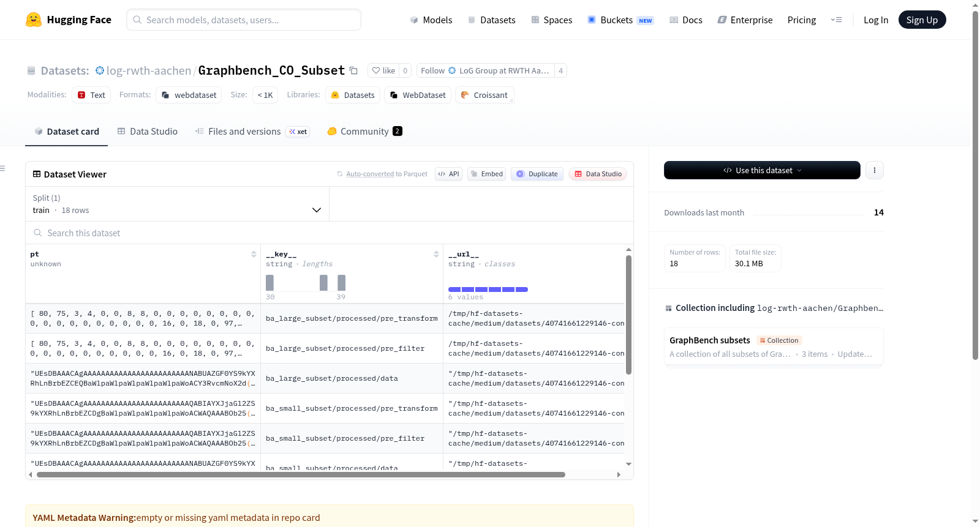Click the Dataset Viewer table icon
Screen dimensions: 980x527
pos(37,174)
